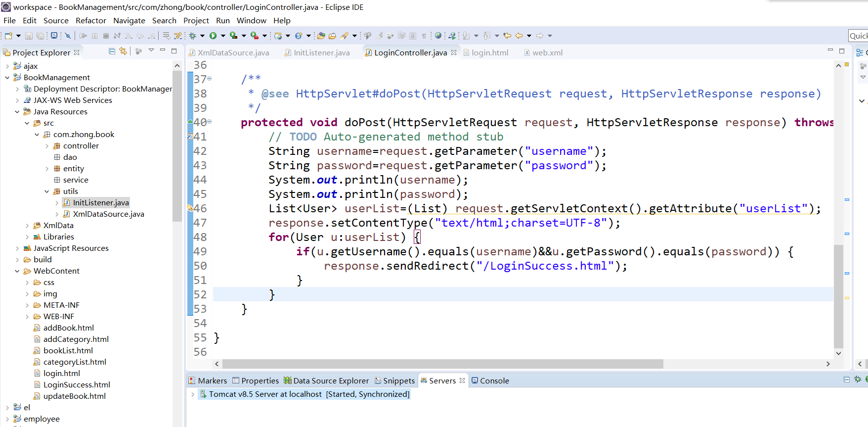
Task: Maximize the Project Explorer panel
Action: coord(174,51)
